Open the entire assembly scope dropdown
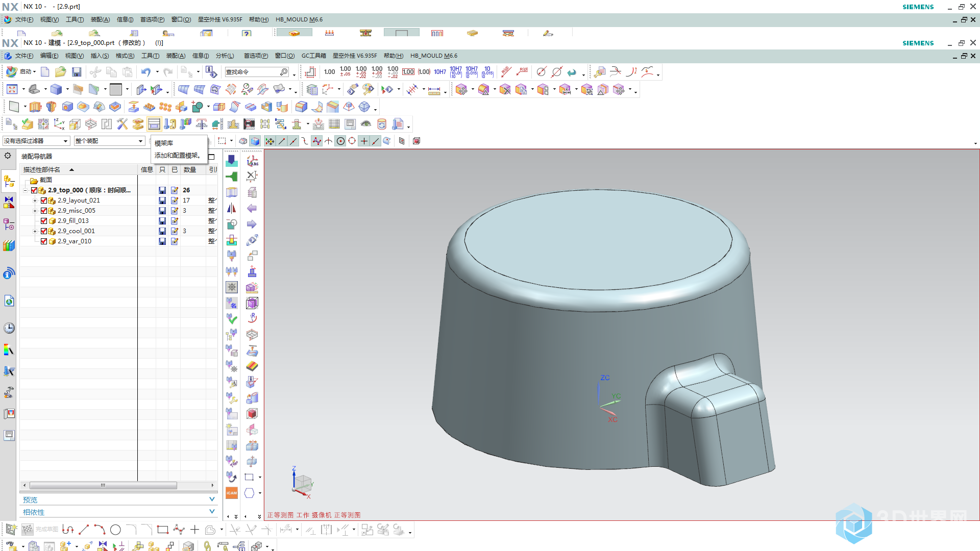Screen dimensions: 980x551 pyautogui.click(x=109, y=141)
